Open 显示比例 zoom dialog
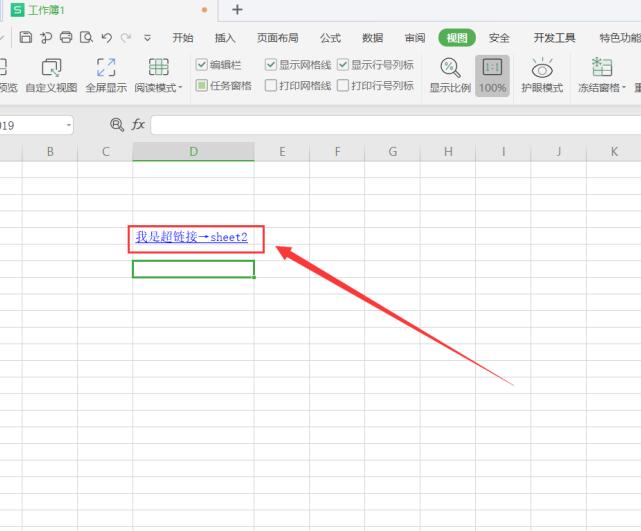The height and width of the screenshot is (531, 641). coord(450,75)
